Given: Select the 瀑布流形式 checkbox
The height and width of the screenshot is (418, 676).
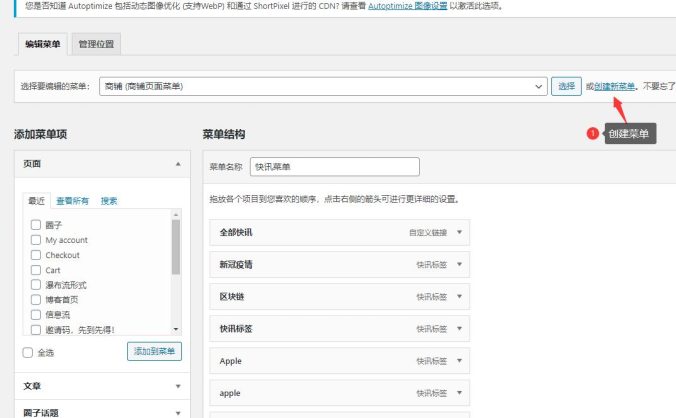Looking at the screenshot, I should [36, 285].
